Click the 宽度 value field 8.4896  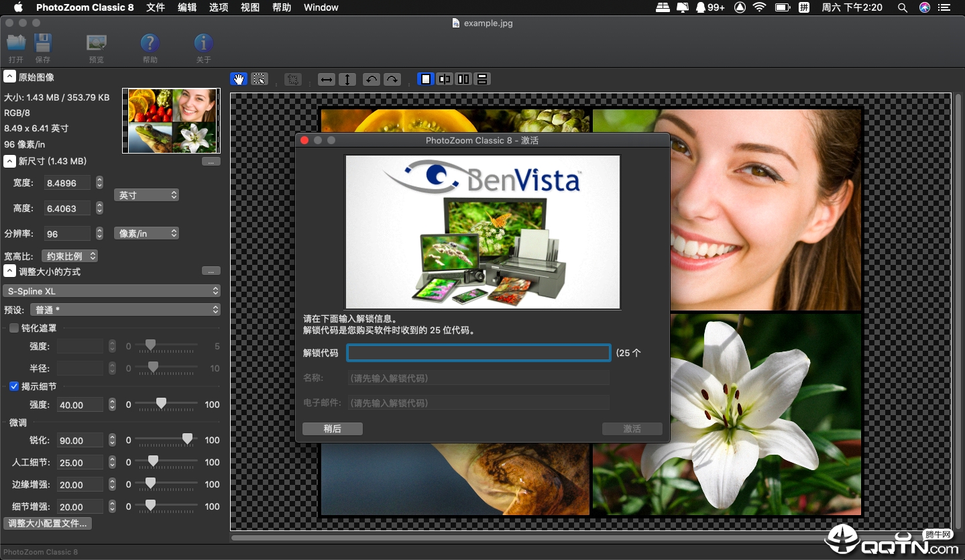tap(68, 182)
